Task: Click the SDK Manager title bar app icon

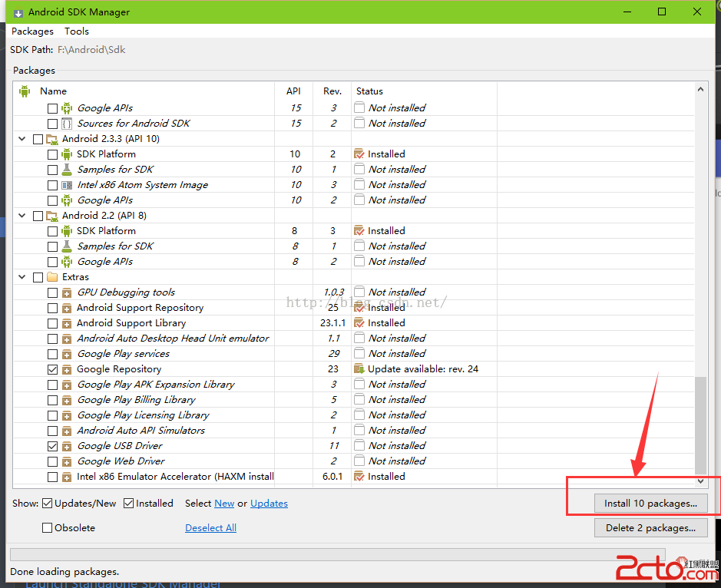Action: click(x=18, y=12)
